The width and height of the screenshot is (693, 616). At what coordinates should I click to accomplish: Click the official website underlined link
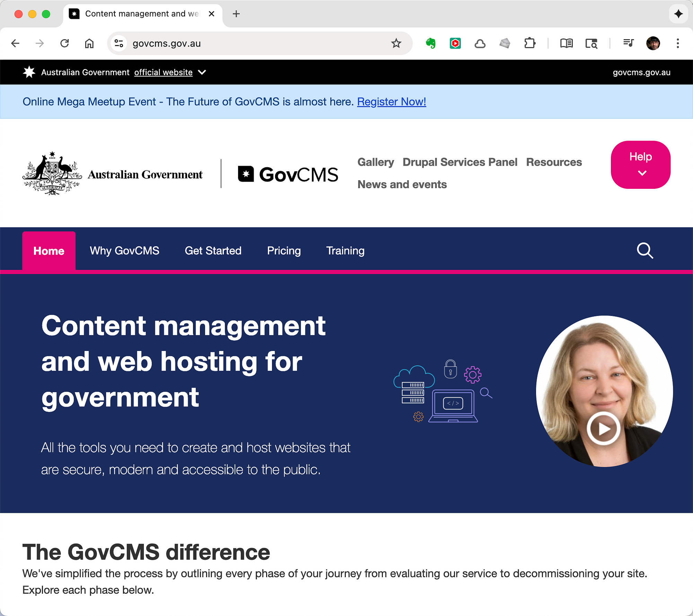[163, 72]
